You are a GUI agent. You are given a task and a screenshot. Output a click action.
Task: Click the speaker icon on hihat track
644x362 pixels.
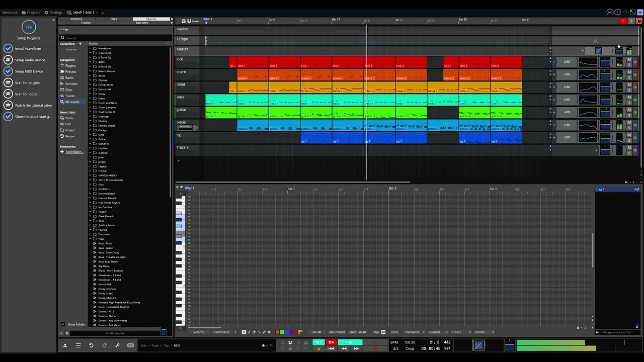pos(635,87)
